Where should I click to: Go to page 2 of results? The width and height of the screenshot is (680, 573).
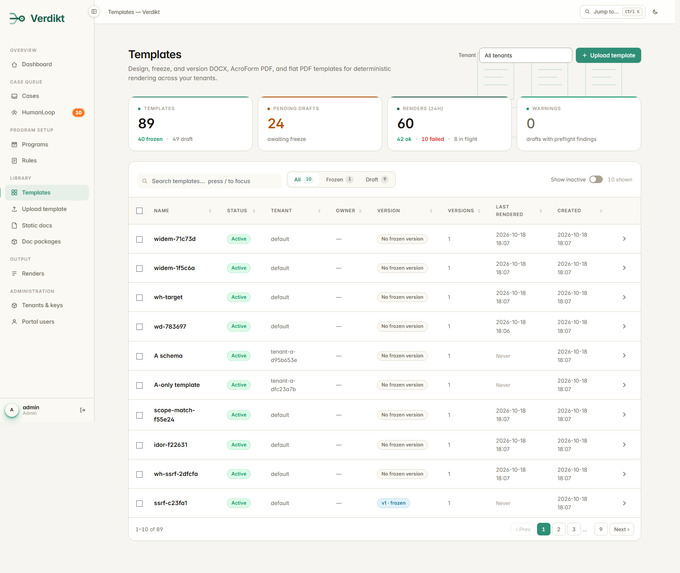(559, 529)
